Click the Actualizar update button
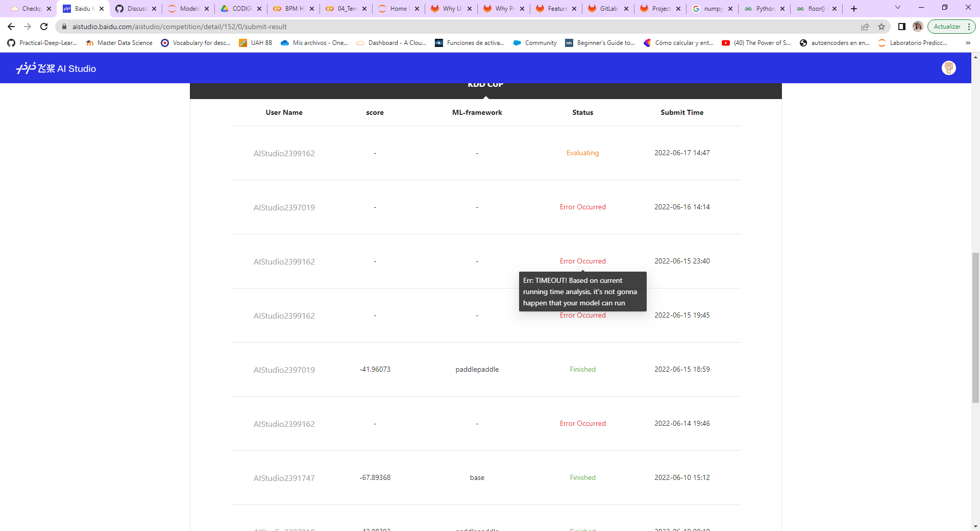Image resolution: width=980 pixels, height=531 pixels. point(947,27)
